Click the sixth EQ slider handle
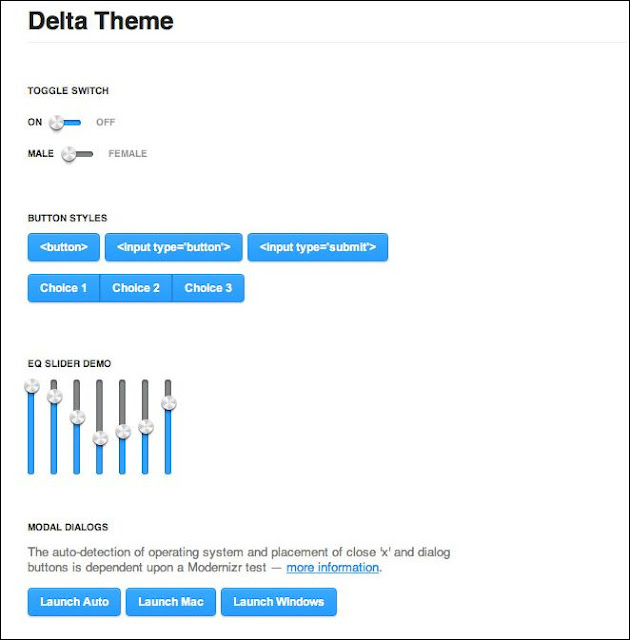The width and height of the screenshot is (630, 640). coord(146,427)
